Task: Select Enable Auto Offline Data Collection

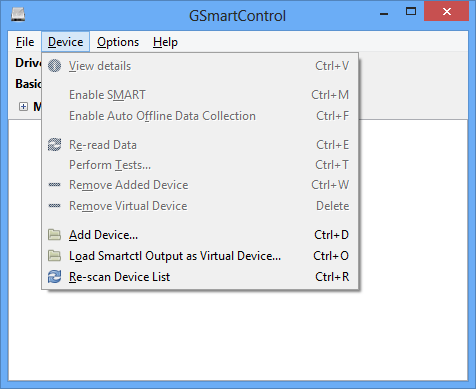Action: point(200,116)
